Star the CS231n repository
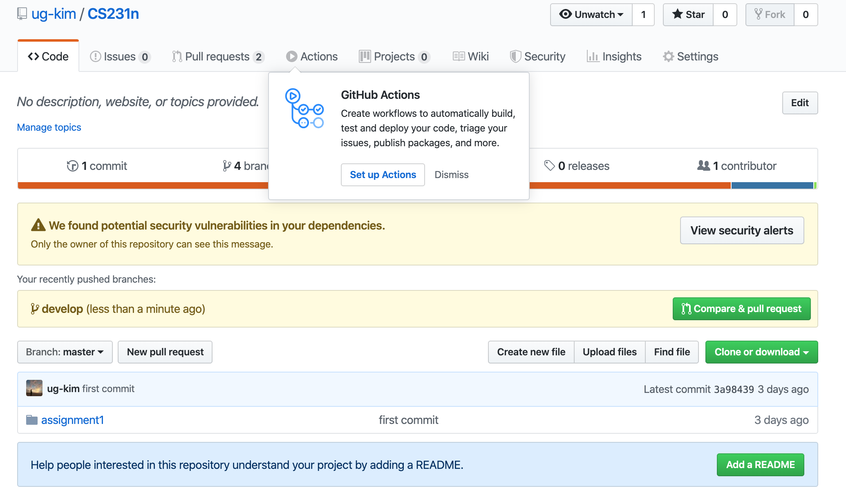Image resolution: width=846 pixels, height=504 pixels. pyautogui.click(x=688, y=15)
